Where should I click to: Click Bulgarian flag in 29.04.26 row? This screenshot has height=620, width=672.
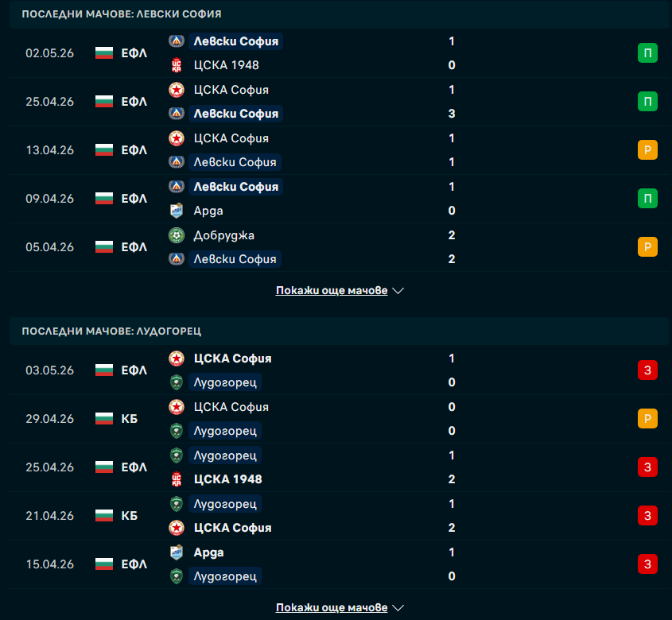103,419
